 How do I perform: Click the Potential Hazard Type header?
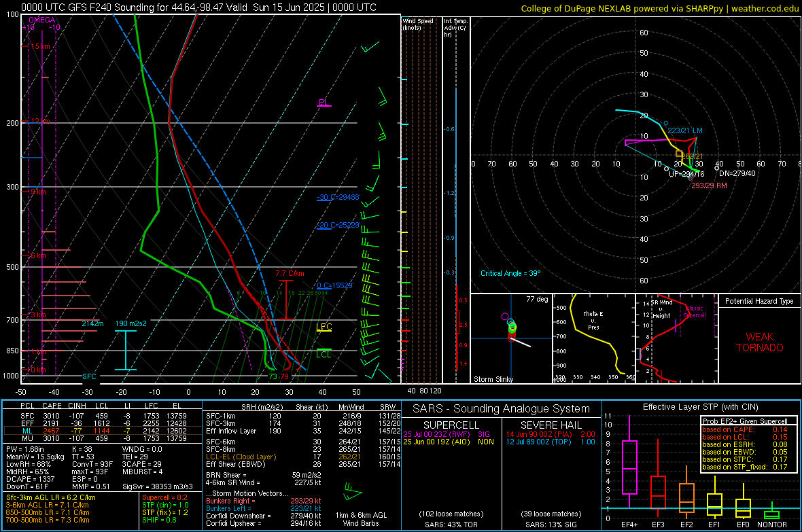pos(759,301)
